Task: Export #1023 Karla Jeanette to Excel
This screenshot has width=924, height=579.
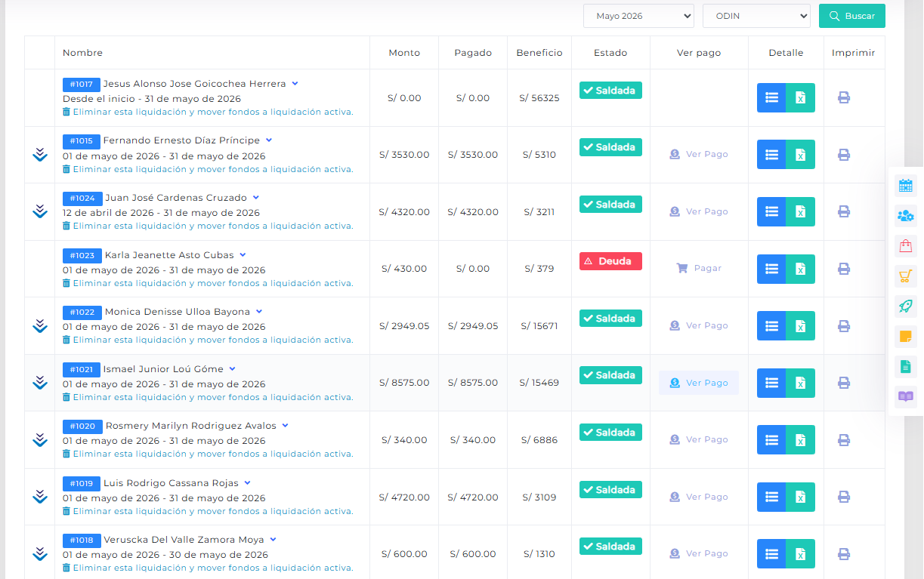Action: (800, 269)
